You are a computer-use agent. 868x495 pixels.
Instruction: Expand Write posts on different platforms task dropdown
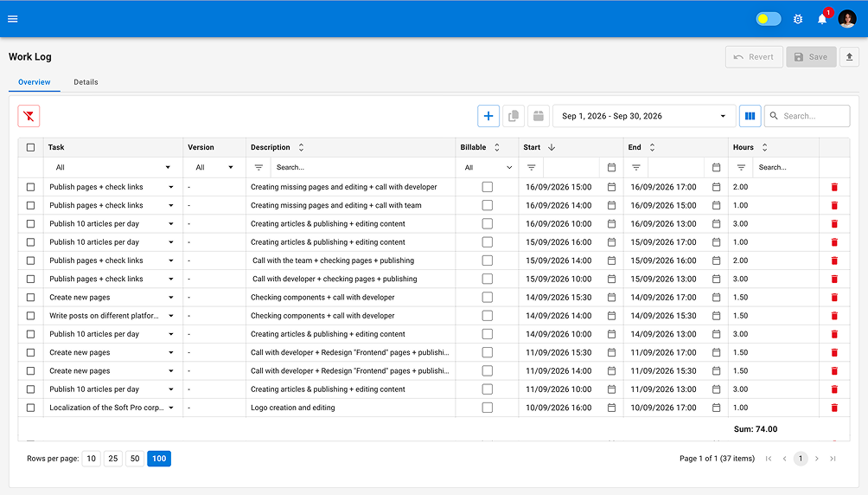[x=171, y=316]
